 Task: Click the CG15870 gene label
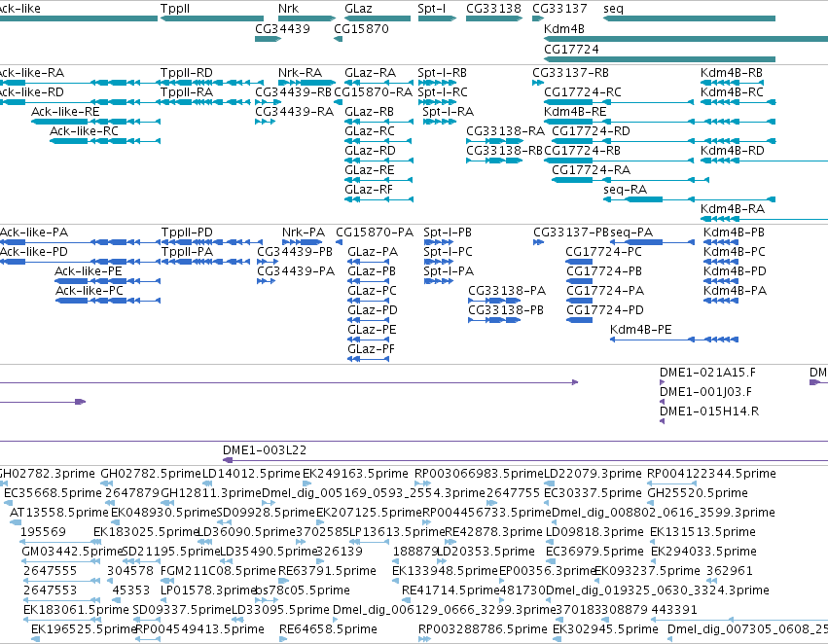point(361,28)
